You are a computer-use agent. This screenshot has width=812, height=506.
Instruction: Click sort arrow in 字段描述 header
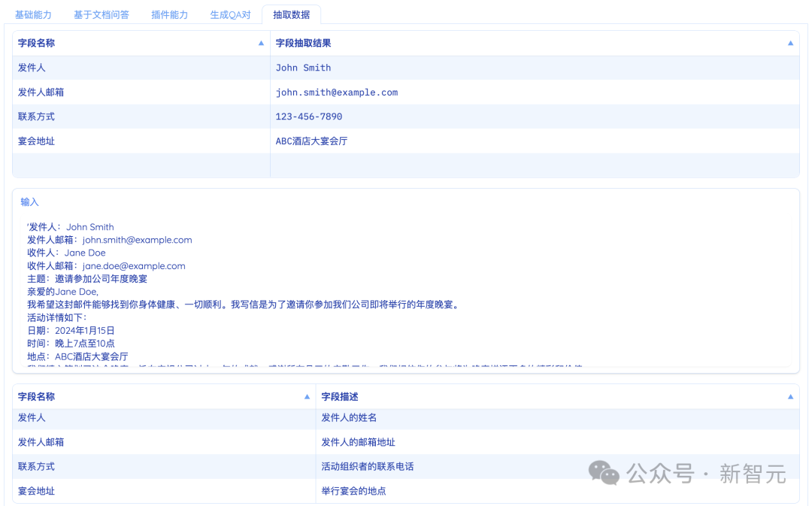coord(790,397)
